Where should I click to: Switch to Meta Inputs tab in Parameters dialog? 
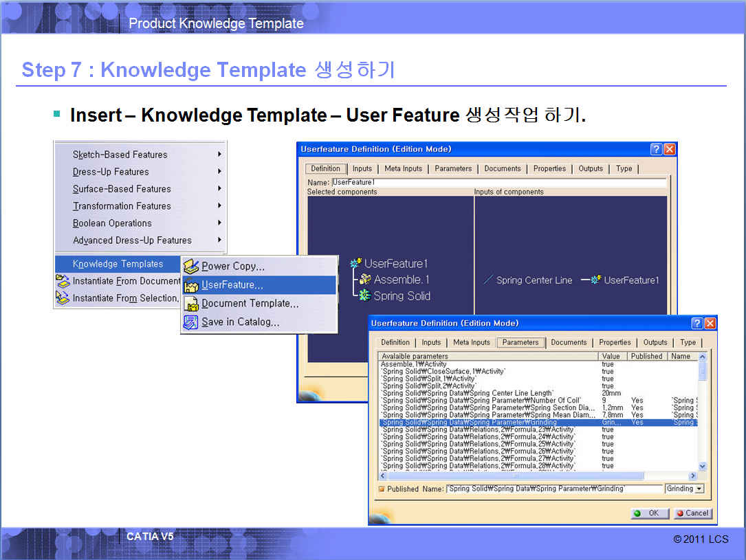(x=471, y=342)
